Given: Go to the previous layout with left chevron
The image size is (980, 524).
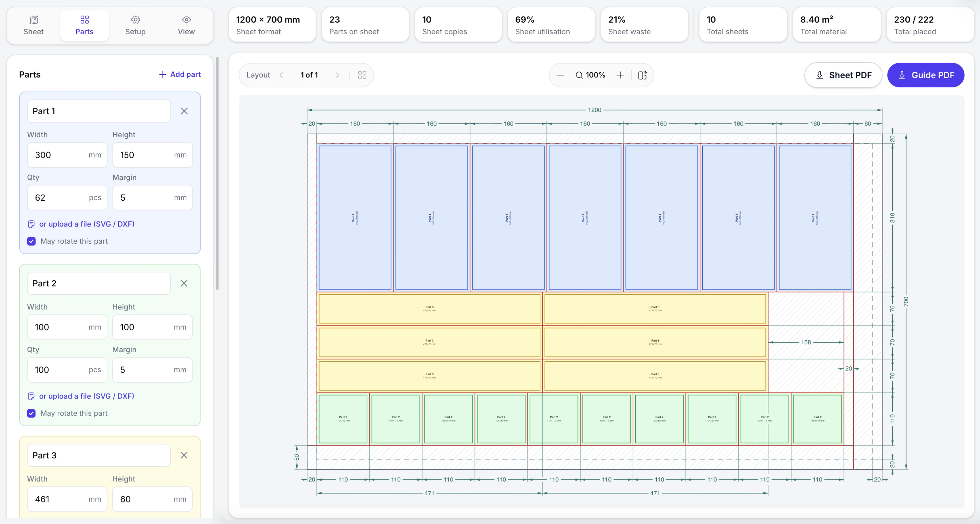Looking at the screenshot, I should point(281,75).
